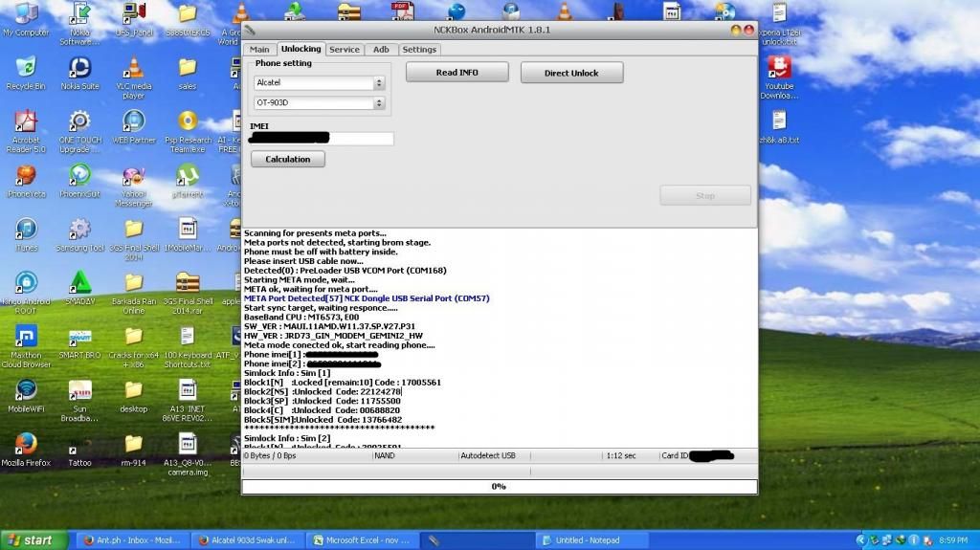
Task: Switch to the Adb tab
Action: coord(381,50)
